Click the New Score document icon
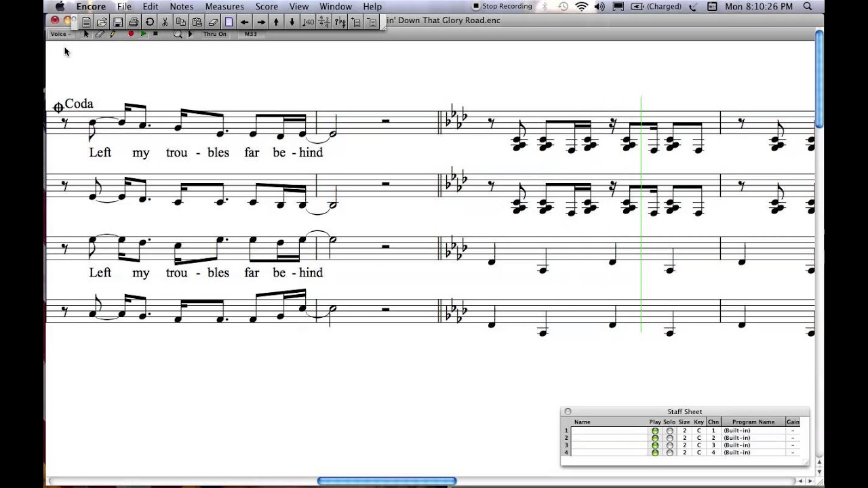The height and width of the screenshot is (488, 868). (86, 22)
